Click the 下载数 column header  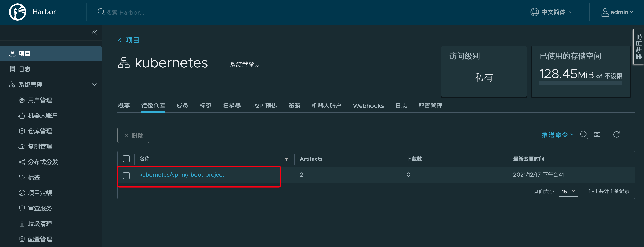pyautogui.click(x=414, y=159)
